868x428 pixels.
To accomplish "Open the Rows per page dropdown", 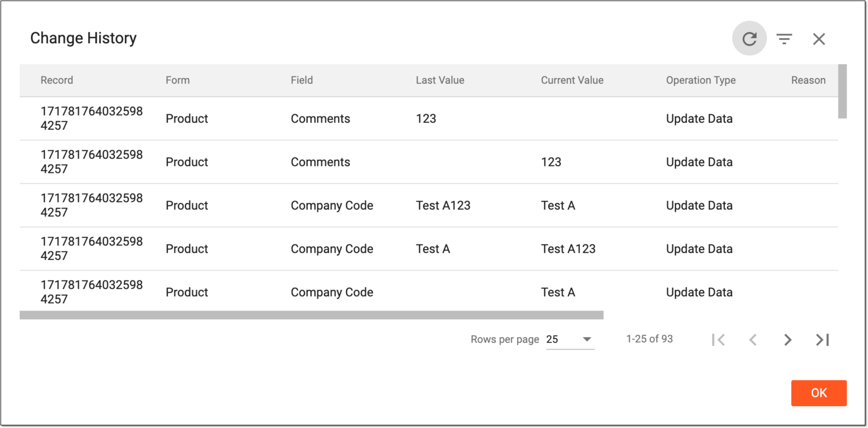I will tap(570, 339).
